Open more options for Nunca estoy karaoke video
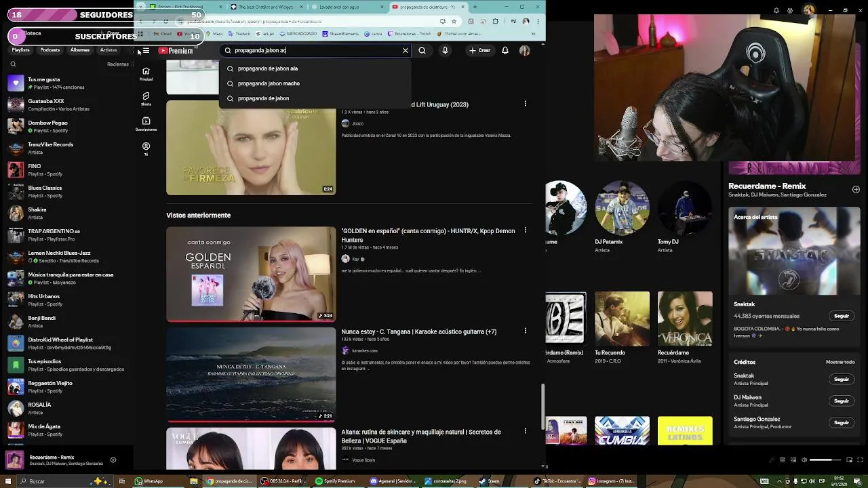 (x=525, y=331)
